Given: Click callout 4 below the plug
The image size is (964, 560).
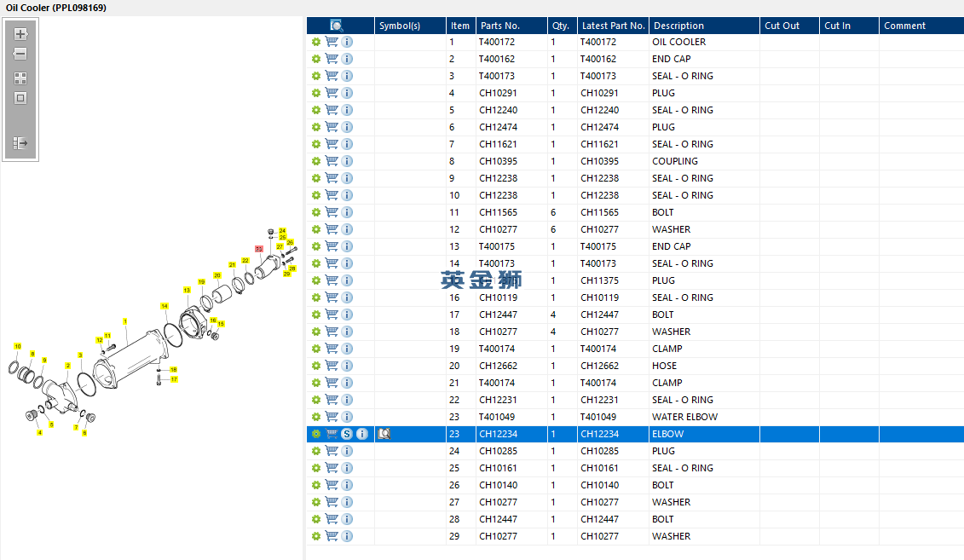Looking at the screenshot, I should coord(40,433).
